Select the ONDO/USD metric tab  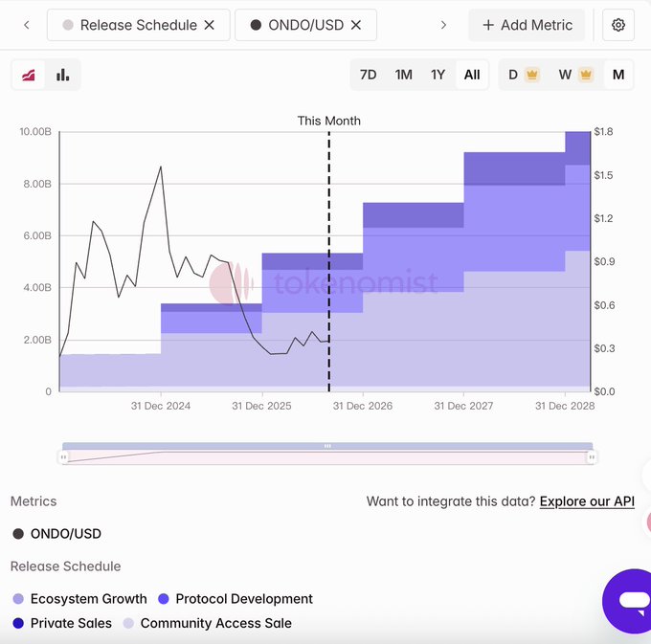pos(306,25)
